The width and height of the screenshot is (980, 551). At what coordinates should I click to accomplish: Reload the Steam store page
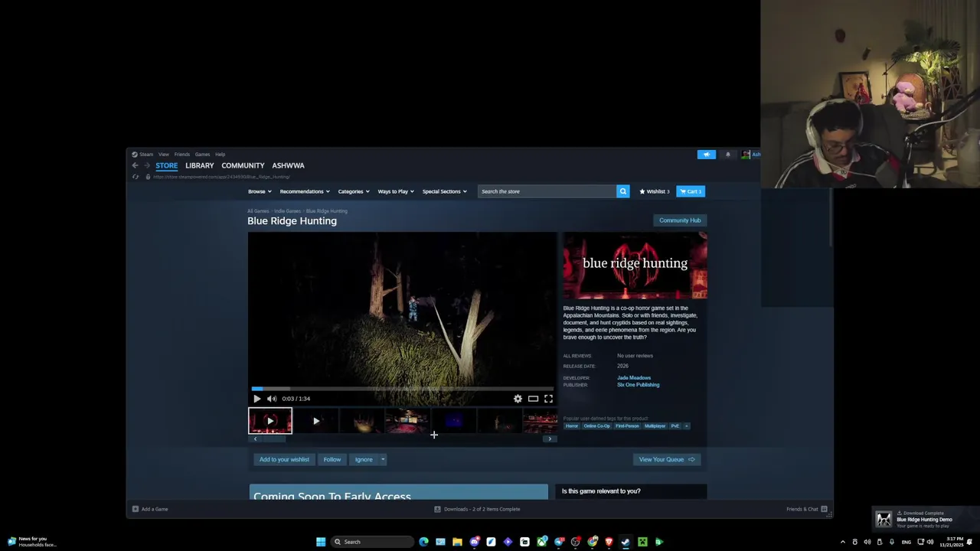click(136, 177)
